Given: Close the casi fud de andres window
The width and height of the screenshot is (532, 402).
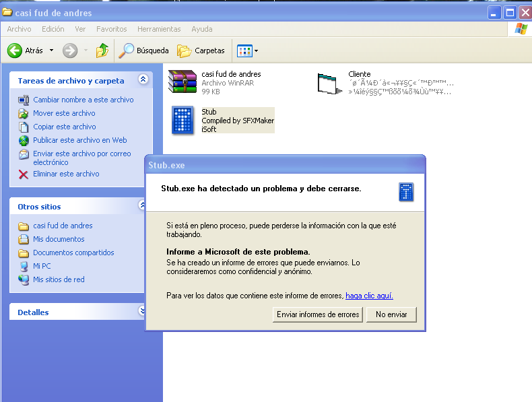Looking at the screenshot, I should pyautogui.click(x=525, y=13).
